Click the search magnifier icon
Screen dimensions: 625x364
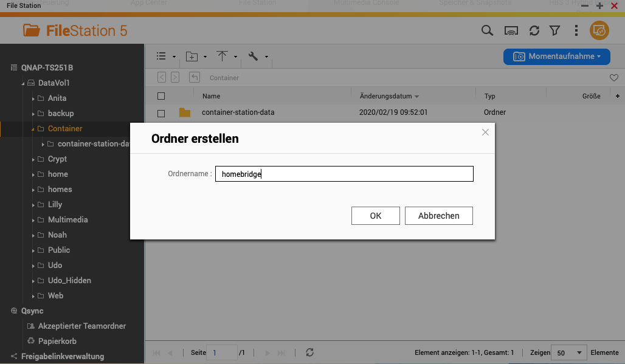(x=487, y=30)
